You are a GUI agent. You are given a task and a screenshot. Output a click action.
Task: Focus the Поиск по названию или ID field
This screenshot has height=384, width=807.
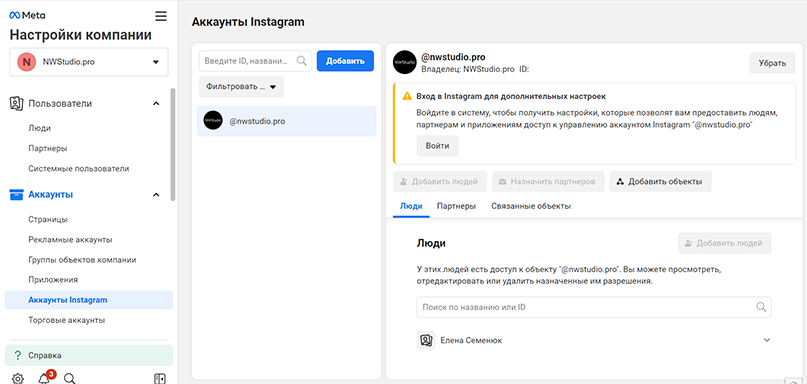coord(594,307)
